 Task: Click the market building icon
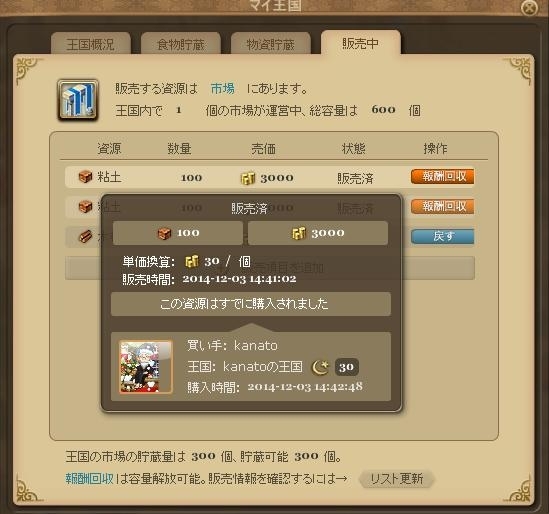coord(78,100)
